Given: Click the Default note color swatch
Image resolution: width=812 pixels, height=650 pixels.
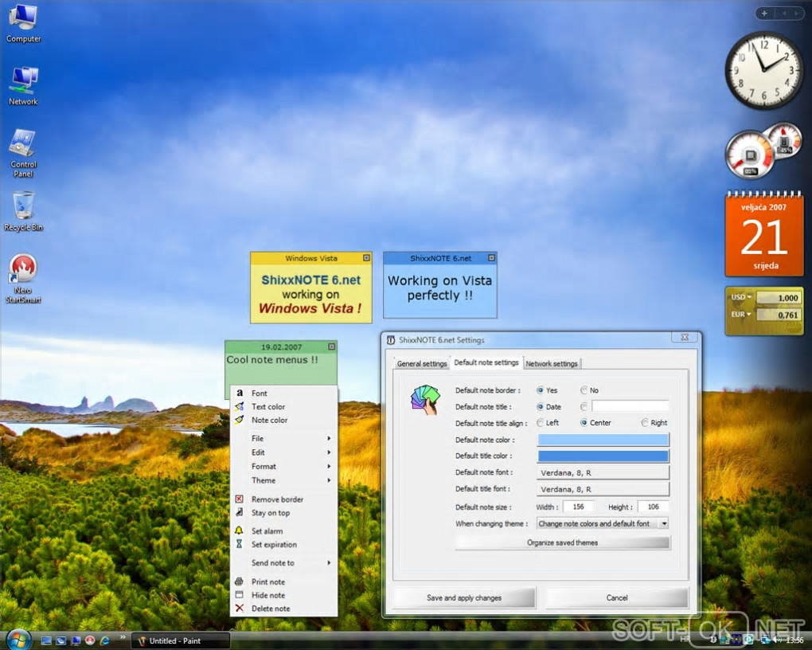Looking at the screenshot, I should [603, 440].
